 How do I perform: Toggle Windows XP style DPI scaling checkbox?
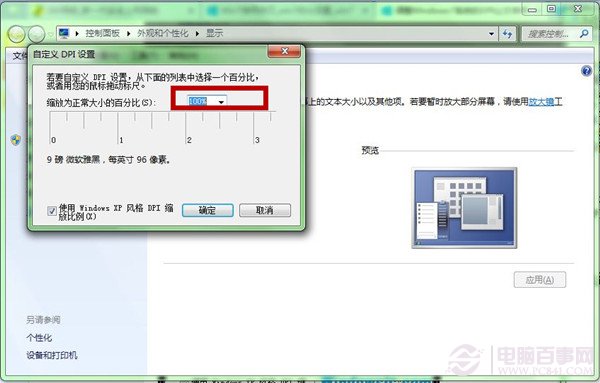pyautogui.click(x=52, y=211)
